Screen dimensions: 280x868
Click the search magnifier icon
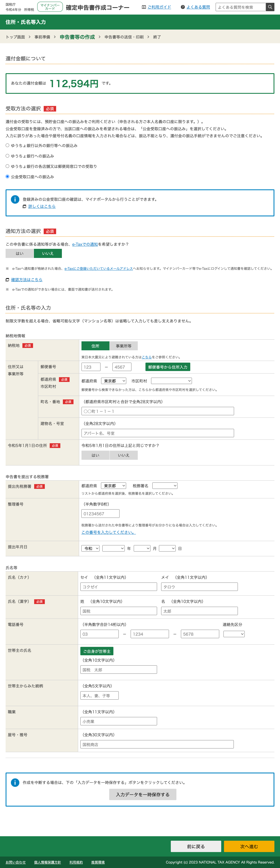click(270, 7)
